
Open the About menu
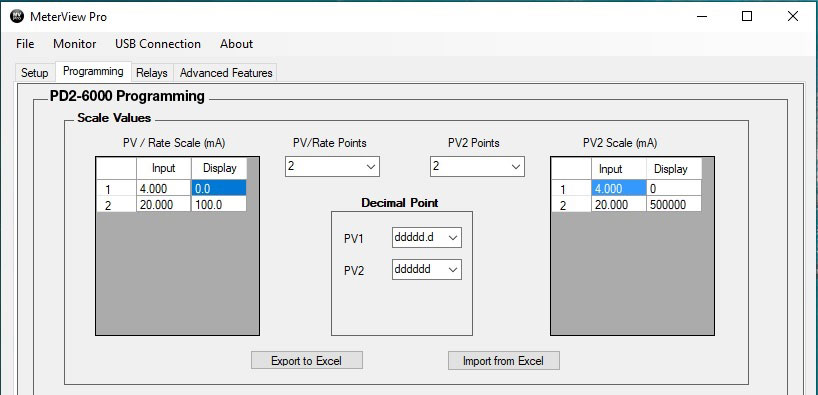pos(236,44)
